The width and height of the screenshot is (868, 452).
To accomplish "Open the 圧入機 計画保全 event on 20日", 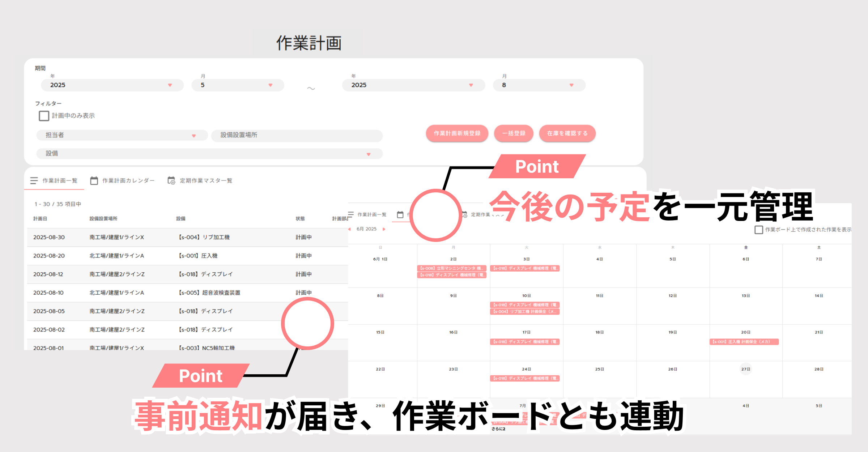I will (744, 342).
